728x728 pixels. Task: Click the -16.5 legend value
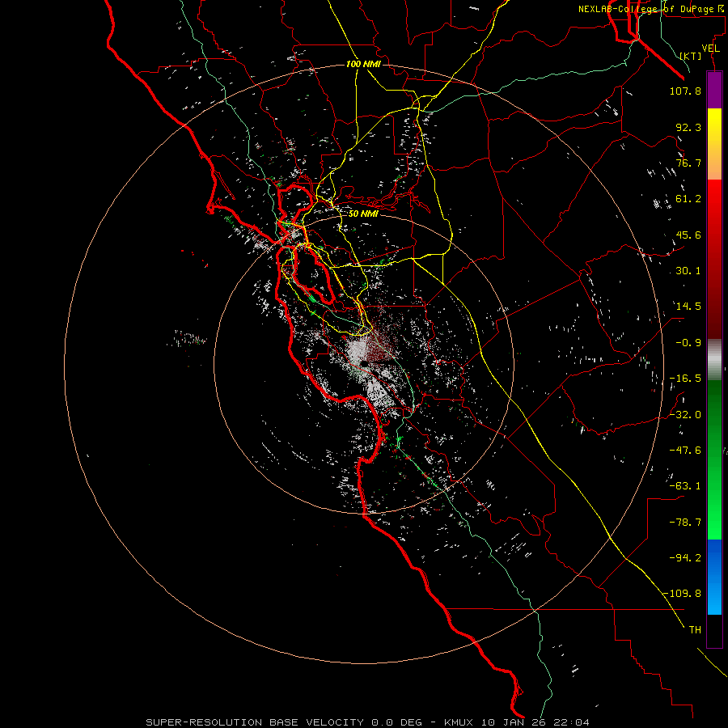[x=685, y=379]
